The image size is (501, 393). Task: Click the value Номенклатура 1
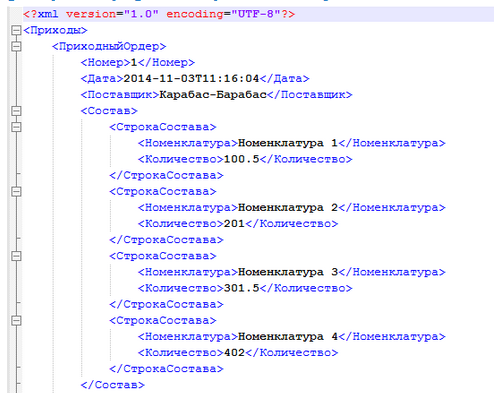click(288, 143)
